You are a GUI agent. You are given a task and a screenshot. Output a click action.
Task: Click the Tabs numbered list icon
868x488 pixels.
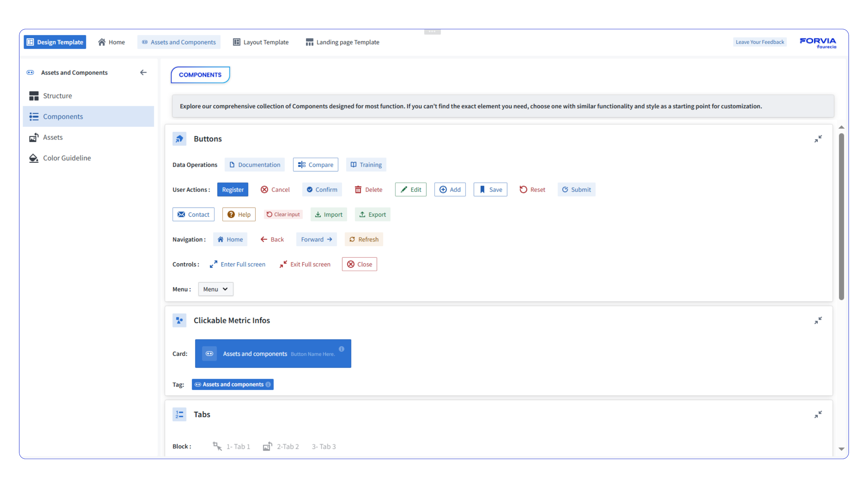(x=179, y=414)
